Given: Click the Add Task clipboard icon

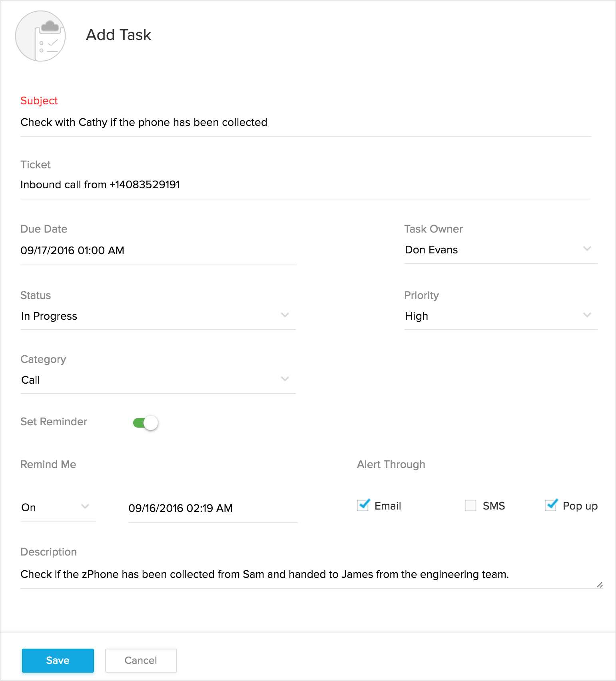Looking at the screenshot, I should (40, 36).
